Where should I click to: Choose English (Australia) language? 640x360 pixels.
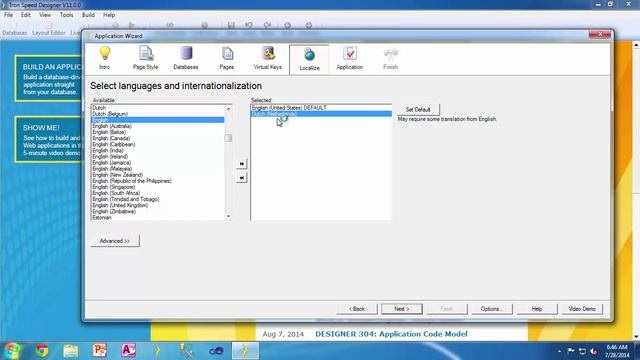158,126
